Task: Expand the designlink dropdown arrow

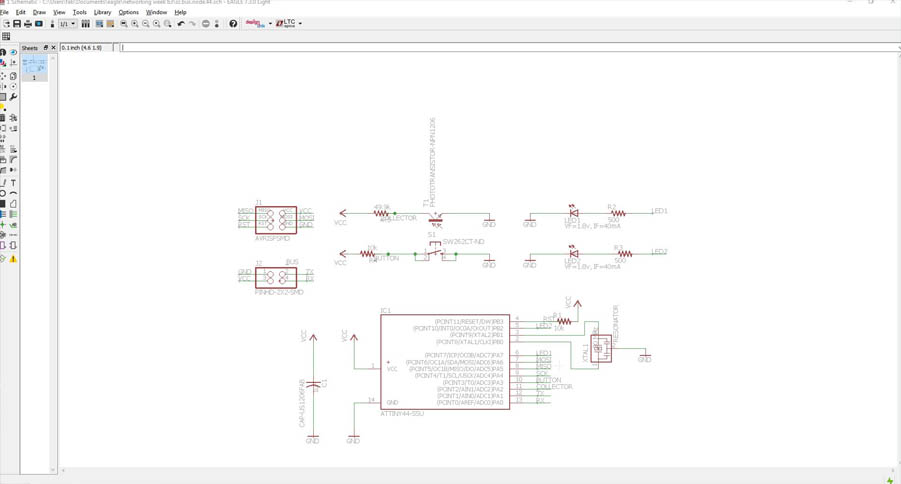Action: point(270,24)
